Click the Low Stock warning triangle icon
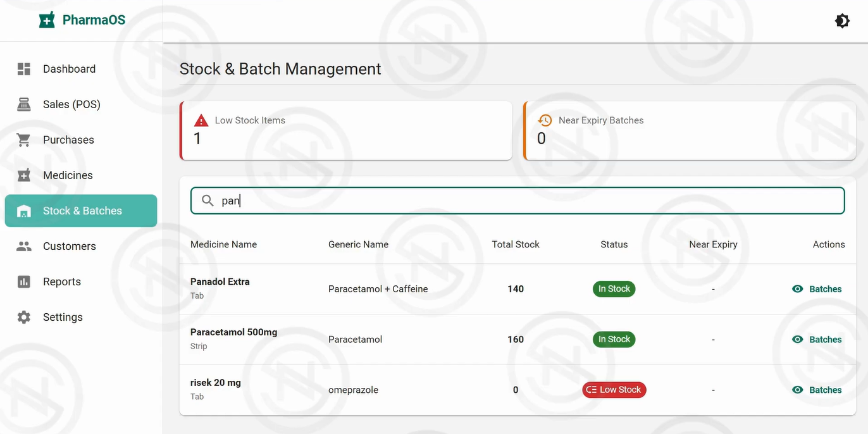This screenshot has width=868, height=434. pos(201,120)
